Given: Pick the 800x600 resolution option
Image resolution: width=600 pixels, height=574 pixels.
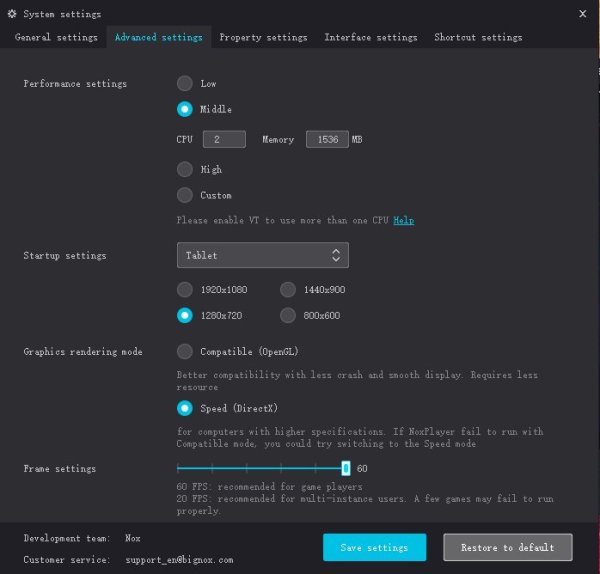Looking at the screenshot, I should (x=288, y=316).
